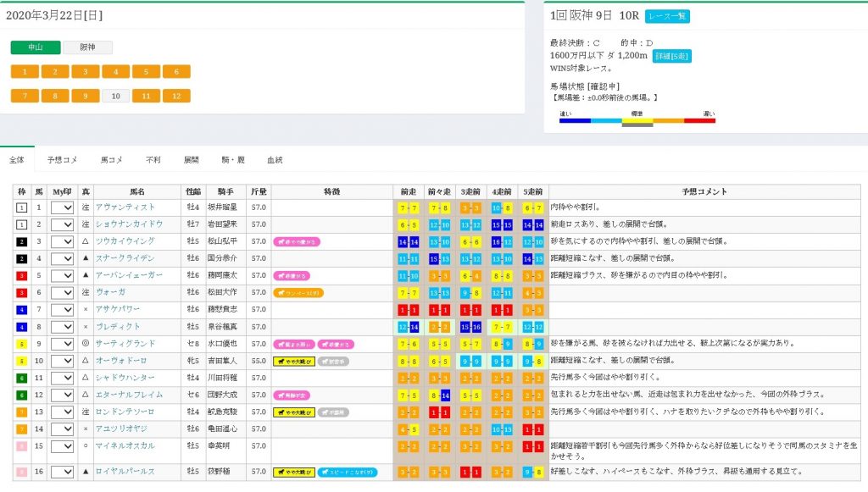The height and width of the screenshot is (492, 868).
Task: Open My印 dropdown for horse 7
Action: (x=63, y=310)
